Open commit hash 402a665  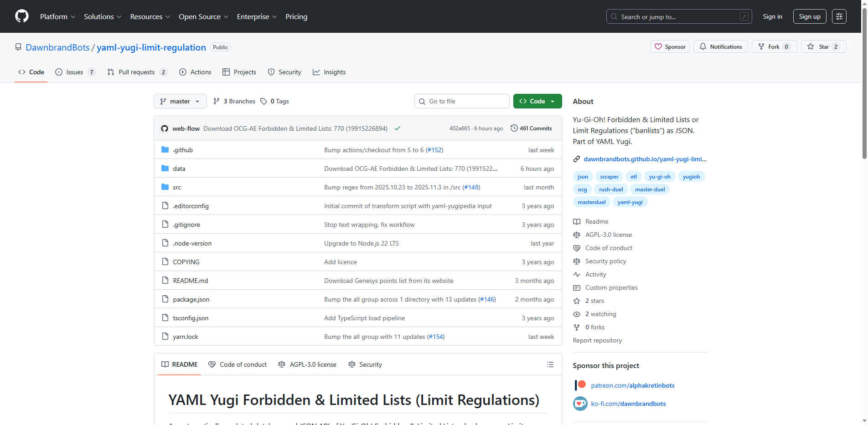coord(460,128)
